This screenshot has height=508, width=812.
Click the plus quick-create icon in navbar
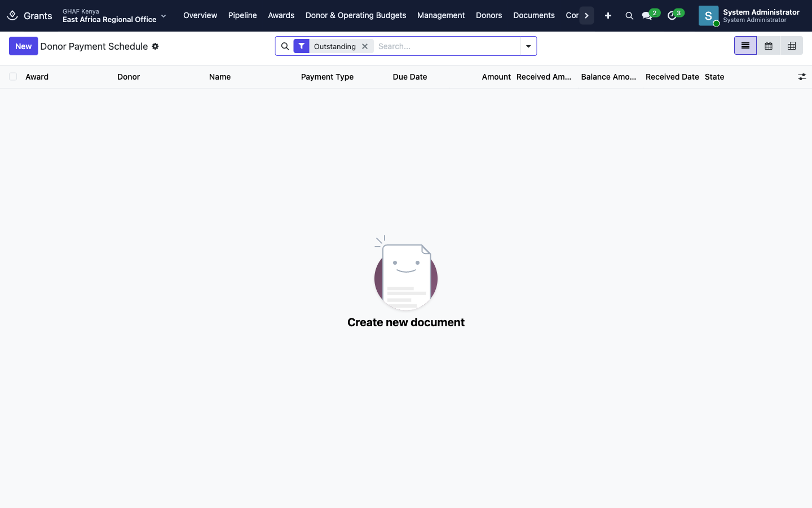608,16
